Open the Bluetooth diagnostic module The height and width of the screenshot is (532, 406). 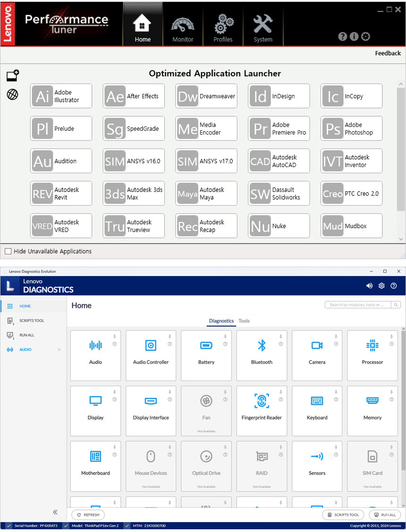262,355
